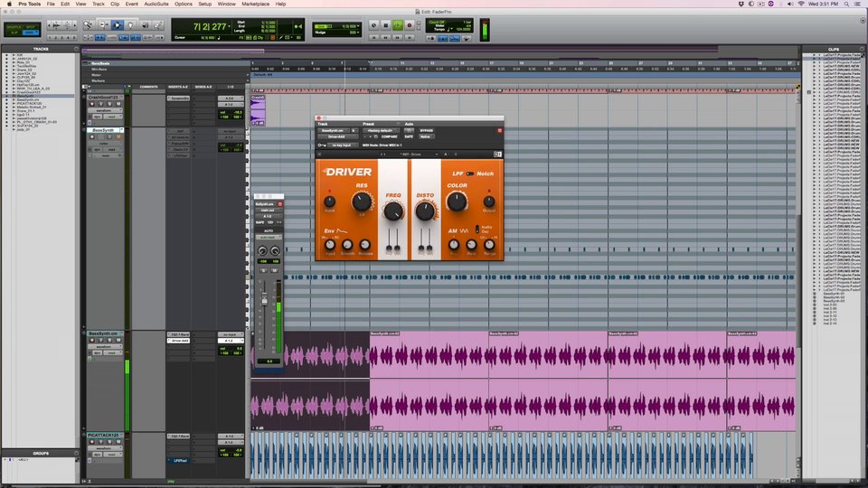
Task: Open the BassSynth.cm track selector in plug-in
Action: click(334, 130)
